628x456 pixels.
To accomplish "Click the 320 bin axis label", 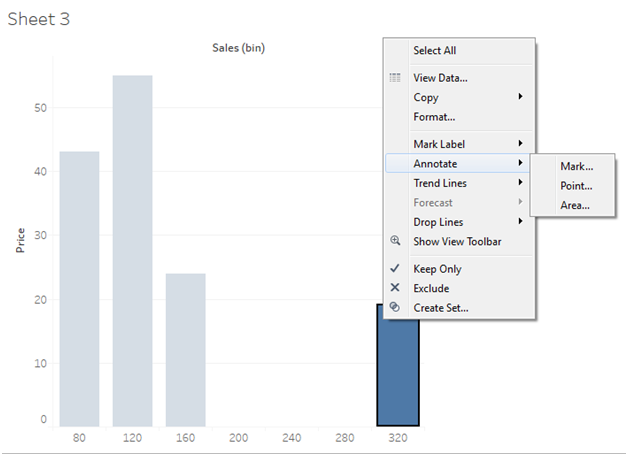I will point(398,438).
